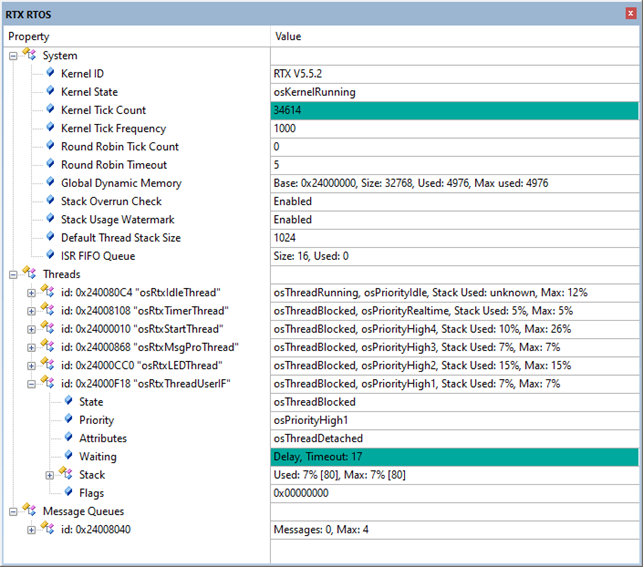Click the osRtxStartThread group icon

[47, 327]
